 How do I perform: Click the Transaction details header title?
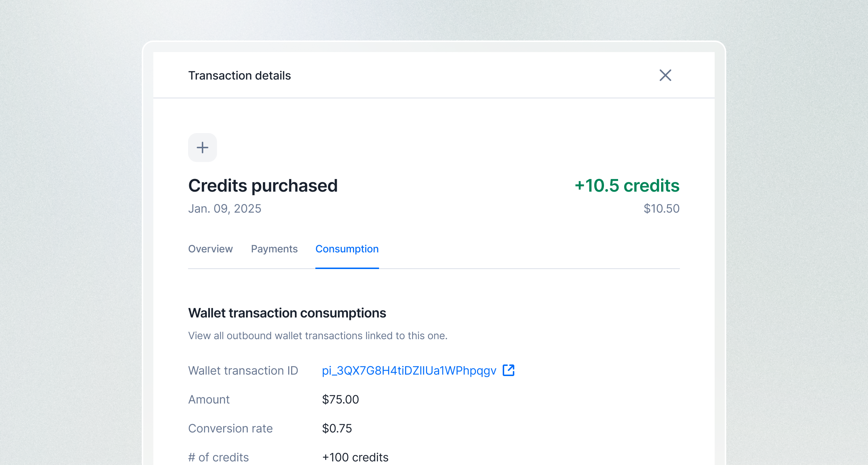(239, 76)
